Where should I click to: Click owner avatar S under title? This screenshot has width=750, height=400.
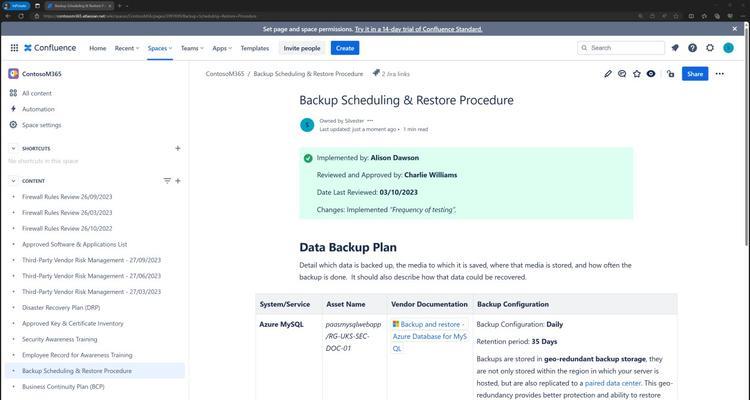point(307,125)
